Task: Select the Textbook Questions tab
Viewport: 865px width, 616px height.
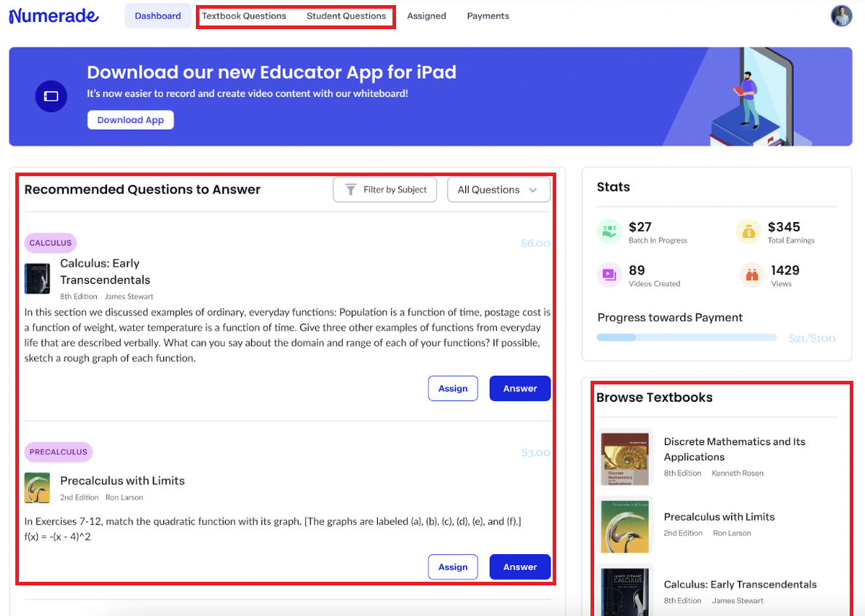Action: (245, 15)
